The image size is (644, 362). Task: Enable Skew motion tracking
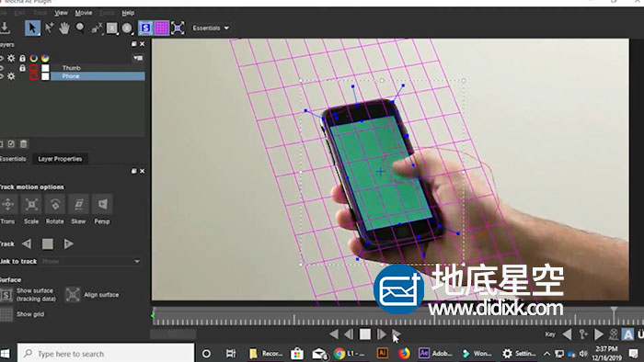[78, 204]
